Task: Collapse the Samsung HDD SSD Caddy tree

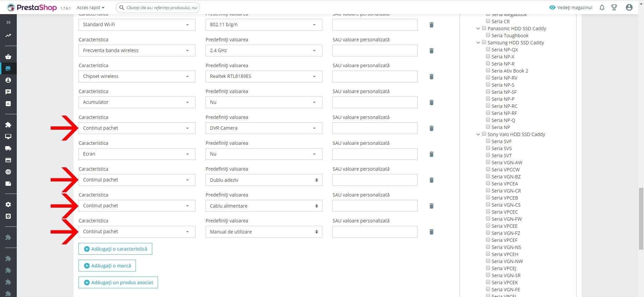Action: click(478, 43)
